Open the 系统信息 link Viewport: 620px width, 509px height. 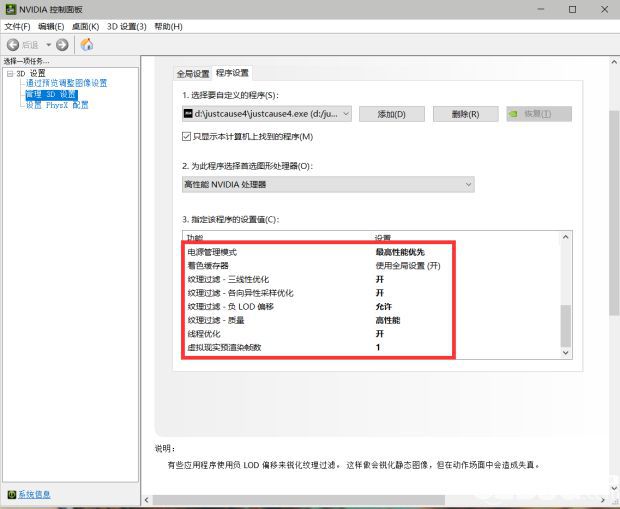[x=34, y=494]
